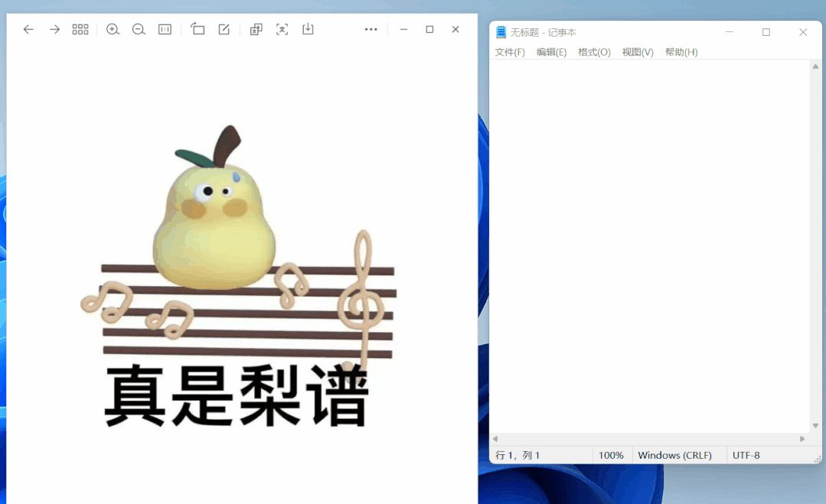
Task: Open the 格式(O) menu in Notepad
Action: [x=594, y=52]
